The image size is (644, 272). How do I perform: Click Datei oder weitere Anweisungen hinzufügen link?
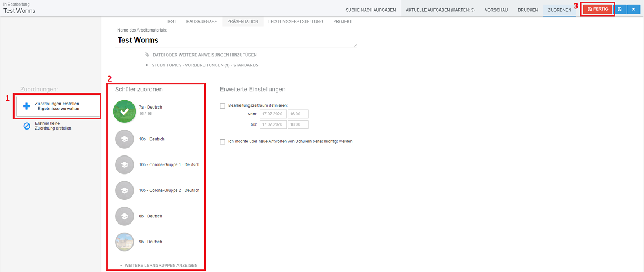[205, 55]
